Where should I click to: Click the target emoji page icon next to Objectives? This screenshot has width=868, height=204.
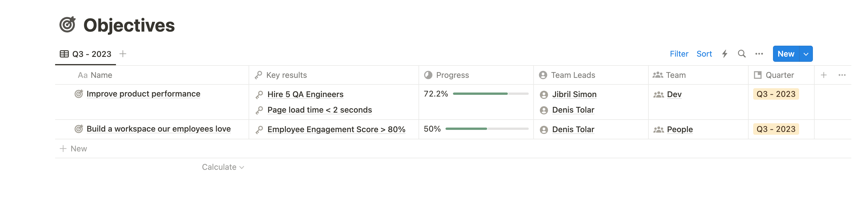tap(68, 25)
